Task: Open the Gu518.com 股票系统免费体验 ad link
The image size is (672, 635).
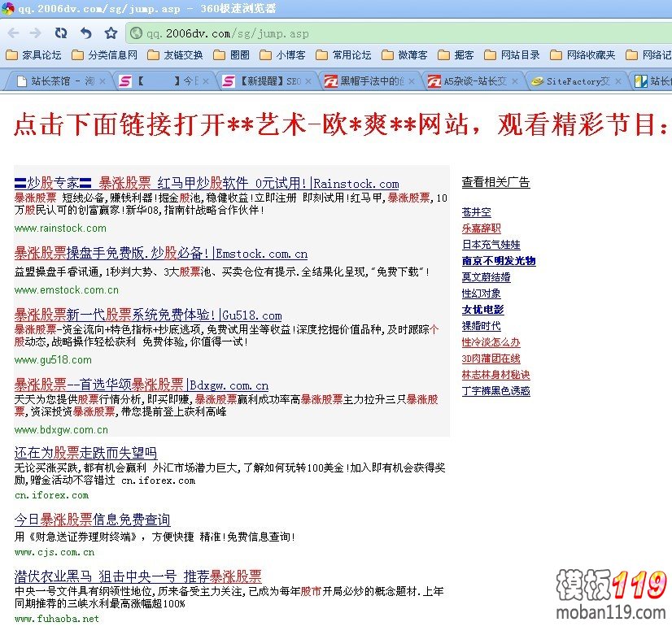Action: tap(148, 315)
